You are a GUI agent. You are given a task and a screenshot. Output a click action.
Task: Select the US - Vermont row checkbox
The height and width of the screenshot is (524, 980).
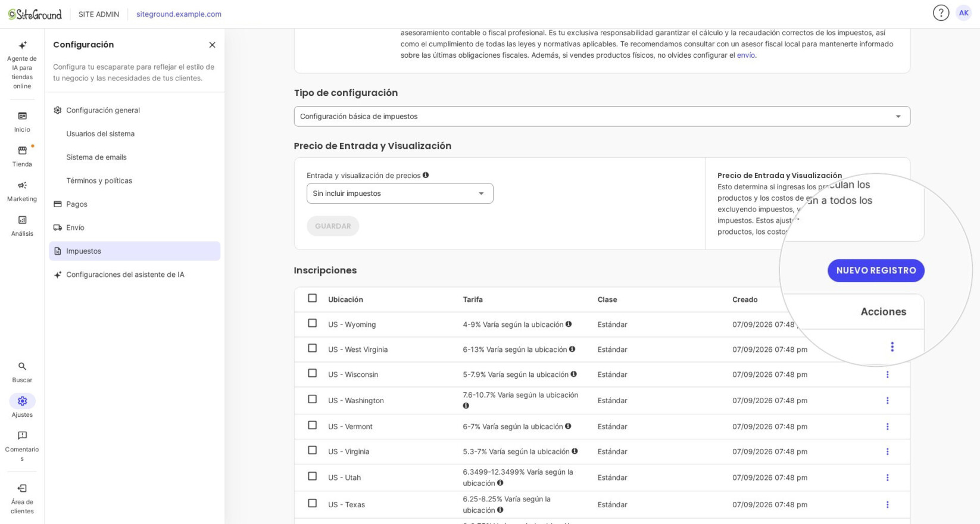click(x=312, y=426)
